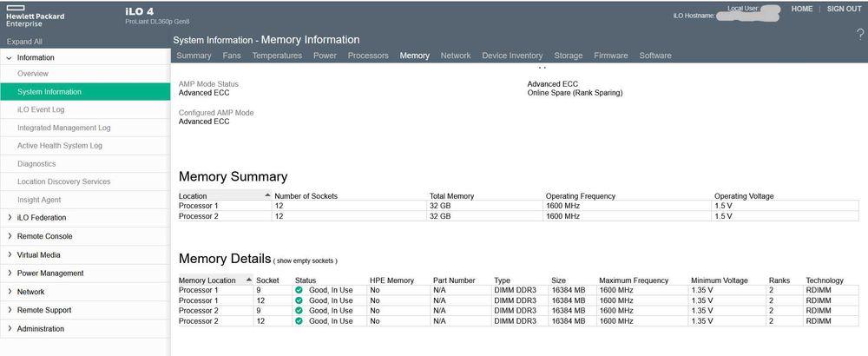This screenshot has height=356, width=868.
Task: Sort by Size column header
Action: 558,280
